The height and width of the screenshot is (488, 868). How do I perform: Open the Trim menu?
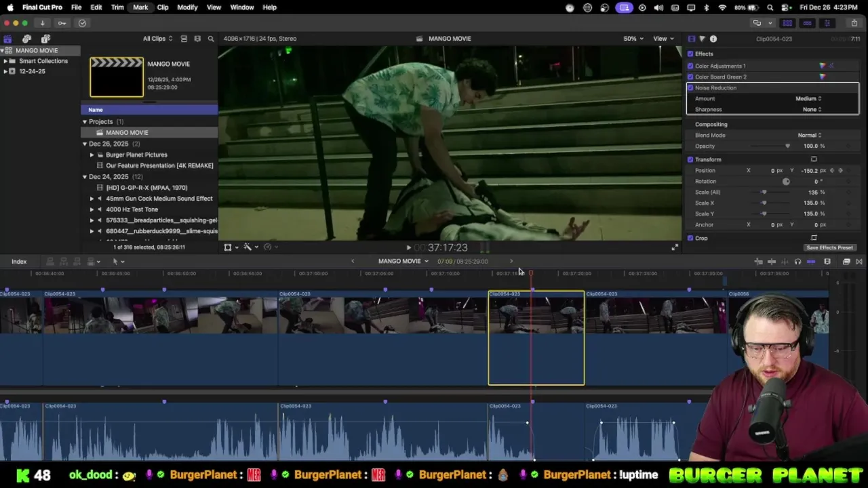[x=117, y=7]
